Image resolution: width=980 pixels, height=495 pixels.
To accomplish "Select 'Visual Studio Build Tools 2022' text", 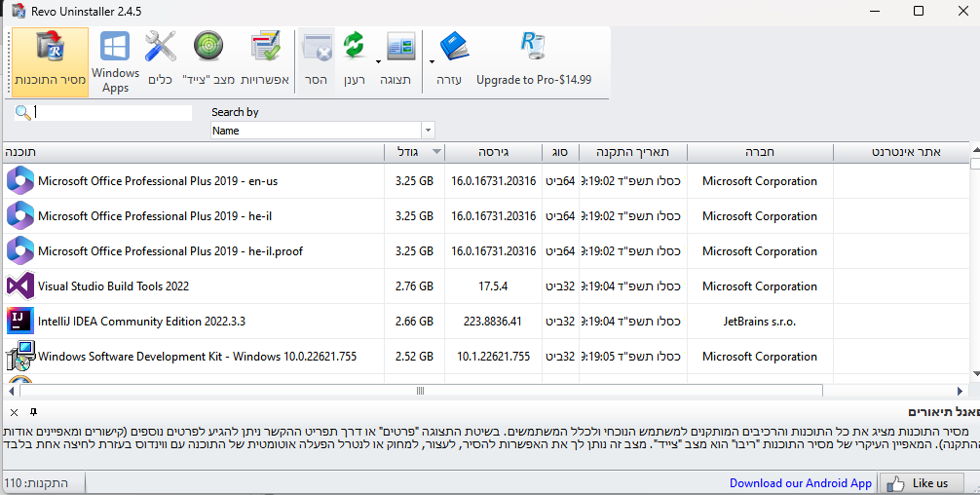I will click(x=113, y=286).
